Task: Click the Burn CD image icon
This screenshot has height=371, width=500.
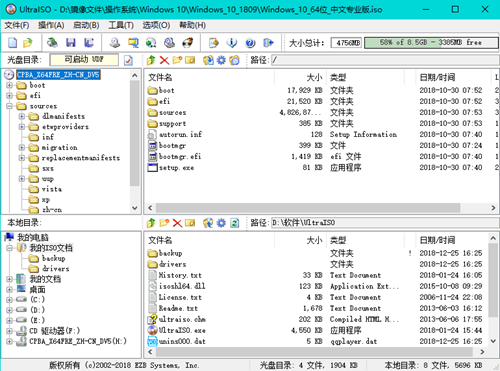Action: 188,43
